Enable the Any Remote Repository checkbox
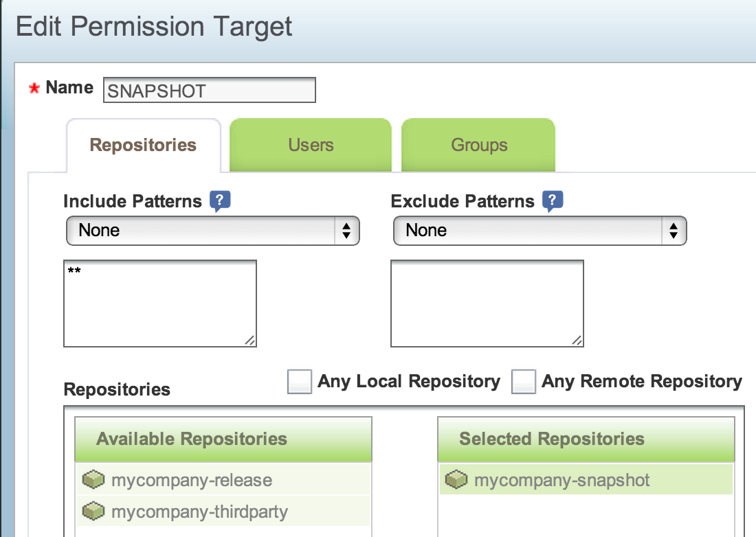756x537 pixels. tap(524, 382)
